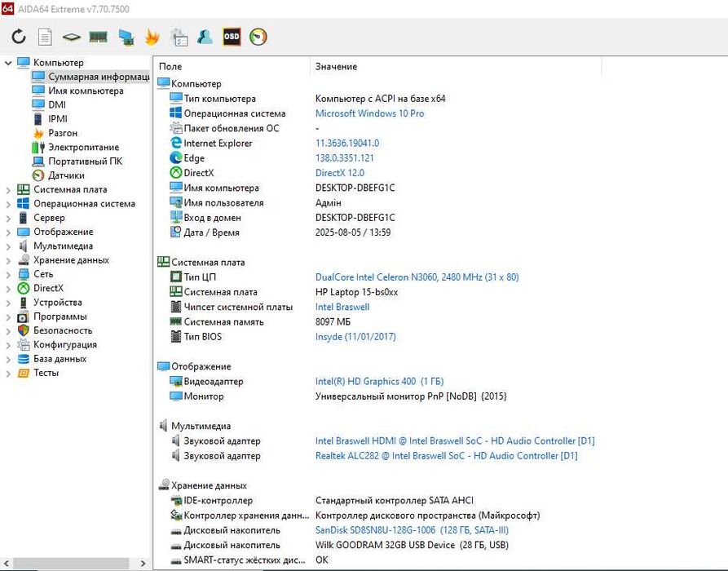Collapse the Компьютер tree node arrow

(8, 63)
